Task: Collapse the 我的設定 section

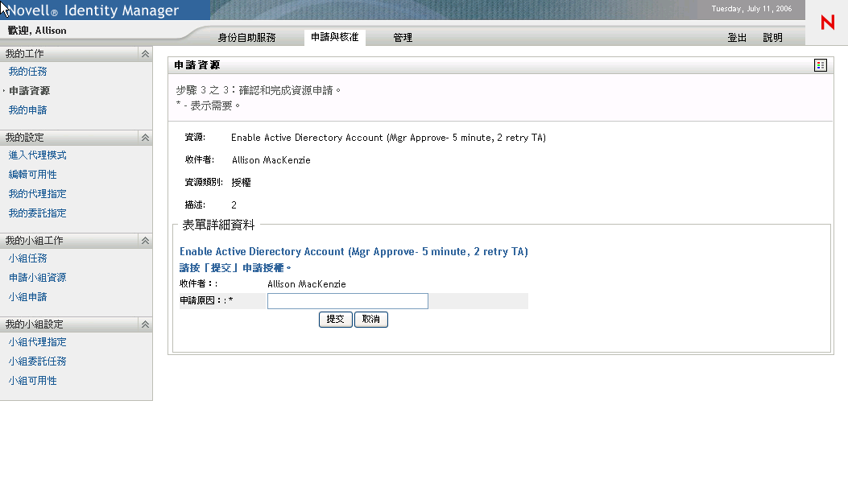Action: point(145,138)
